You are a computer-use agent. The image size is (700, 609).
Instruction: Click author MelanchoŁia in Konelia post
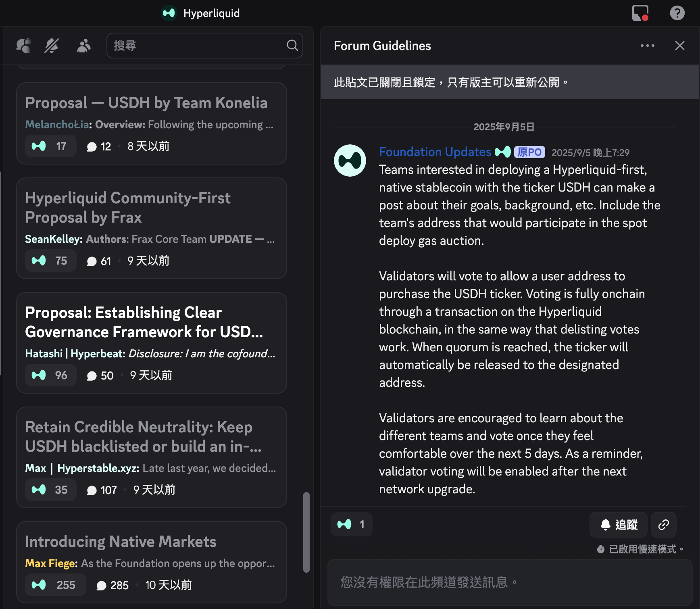pos(58,125)
